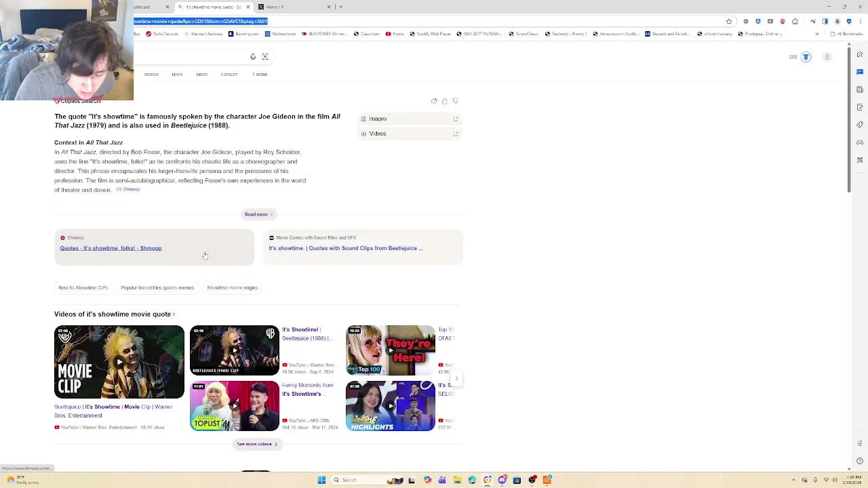Viewport: 868px width, 488px height.
Task: Show more bookmarks overflow chevron
Action: point(816,34)
